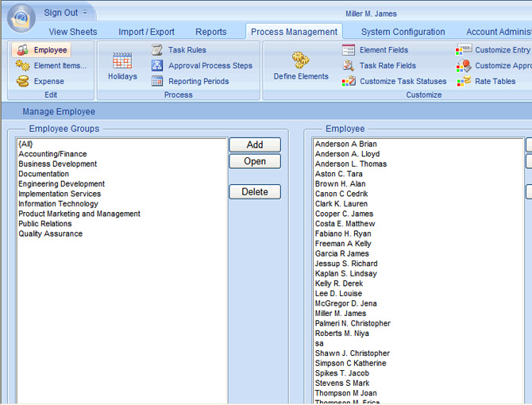Open Rate Tables
Image resolution: width=532 pixels, height=405 pixels.
(464, 81)
